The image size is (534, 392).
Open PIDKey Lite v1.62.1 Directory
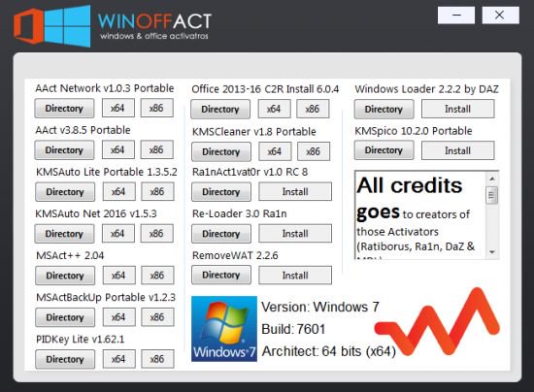click(x=65, y=359)
